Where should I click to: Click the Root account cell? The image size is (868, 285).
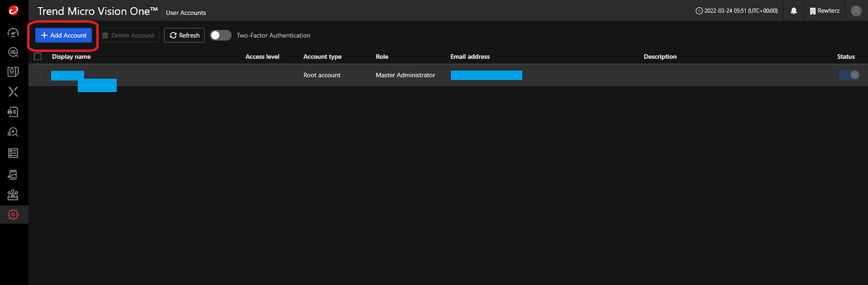point(322,75)
